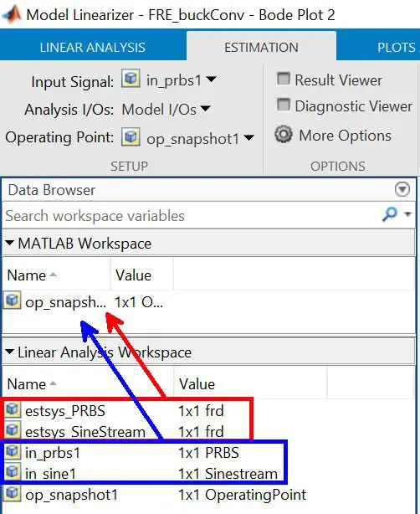Click the Search workspace variables field
This screenshot has width=420, height=514.
pos(190,216)
